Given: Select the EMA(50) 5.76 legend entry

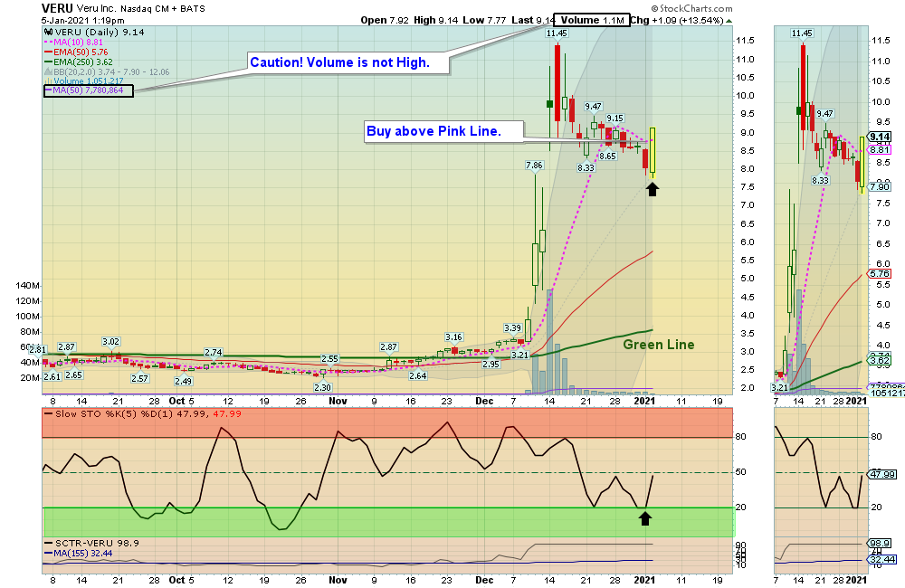Looking at the screenshot, I should coord(76,52).
